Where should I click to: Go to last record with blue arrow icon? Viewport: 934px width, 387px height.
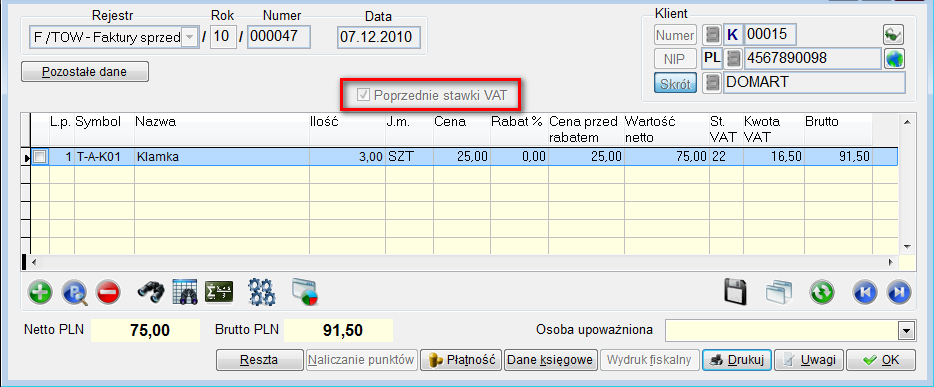(x=899, y=292)
